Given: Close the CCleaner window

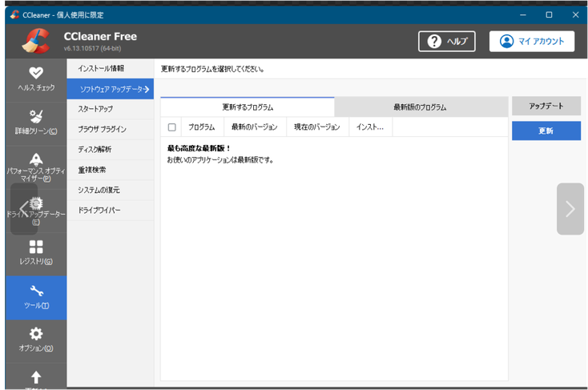Looking at the screenshot, I should click(576, 15).
